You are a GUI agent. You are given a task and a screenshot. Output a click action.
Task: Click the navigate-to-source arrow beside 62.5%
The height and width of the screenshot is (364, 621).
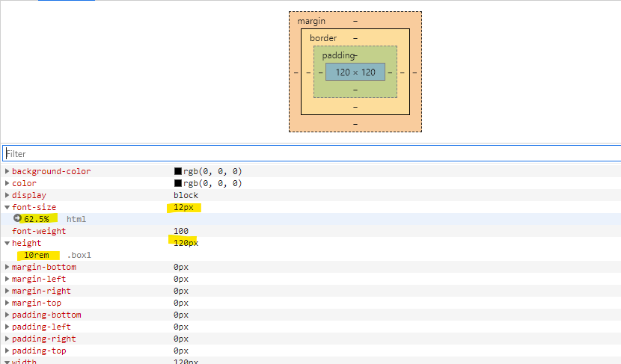[x=17, y=218]
